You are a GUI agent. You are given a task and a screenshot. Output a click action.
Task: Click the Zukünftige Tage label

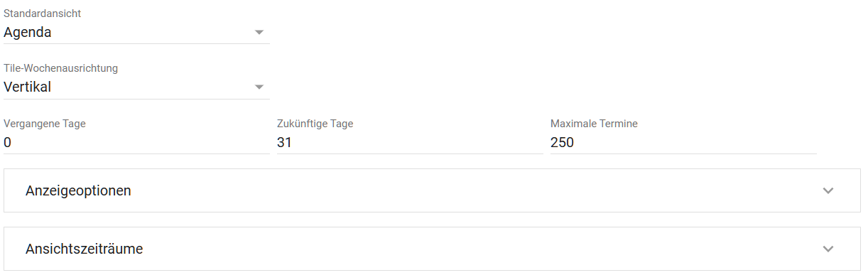pyautogui.click(x=315, y=124)
